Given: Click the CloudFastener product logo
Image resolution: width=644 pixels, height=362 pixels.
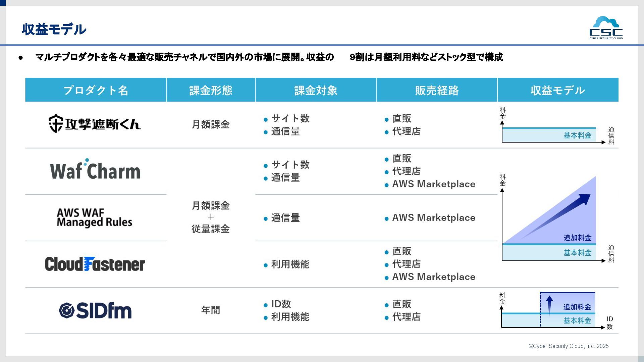Looking at the screenshot, I should [x=95, y=264].
